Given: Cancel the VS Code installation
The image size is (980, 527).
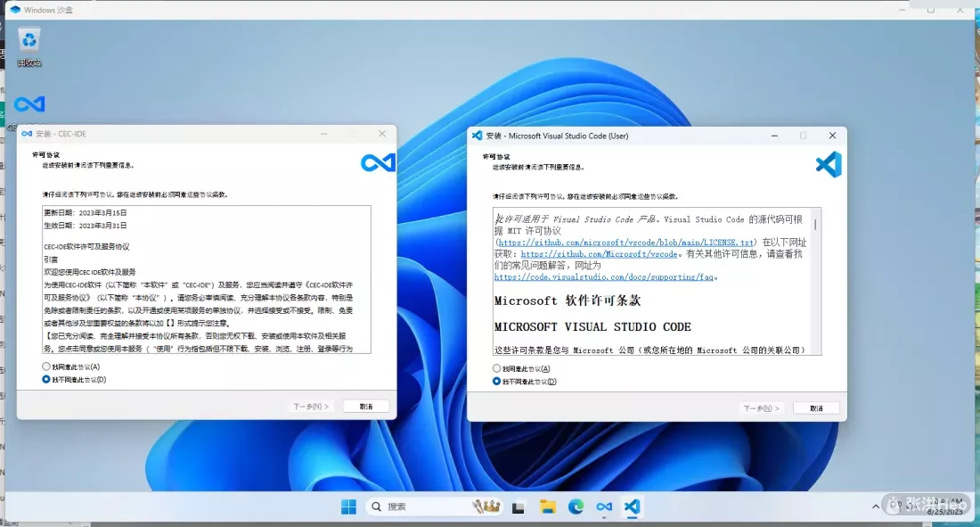Looking at the screenshot, I should [816, 408].
